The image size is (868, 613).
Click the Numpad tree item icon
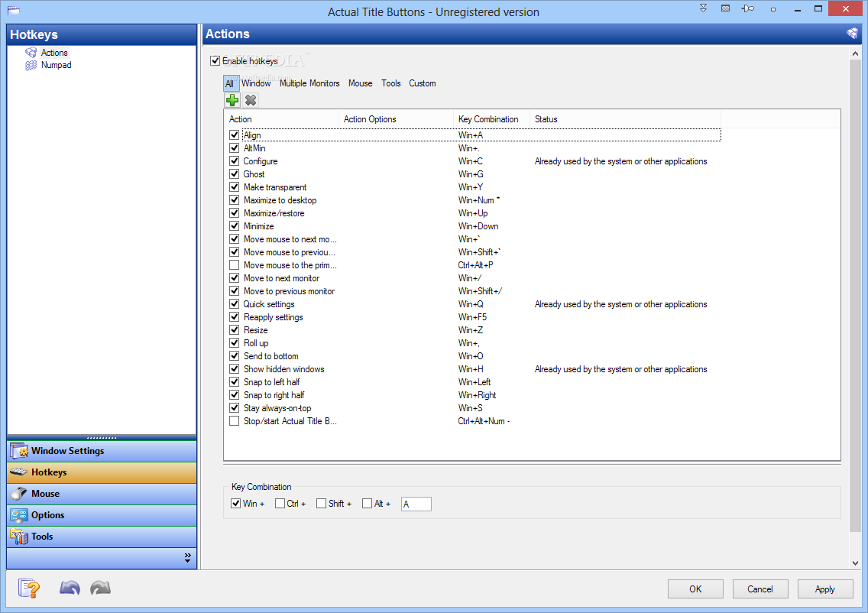coord(31,65)
